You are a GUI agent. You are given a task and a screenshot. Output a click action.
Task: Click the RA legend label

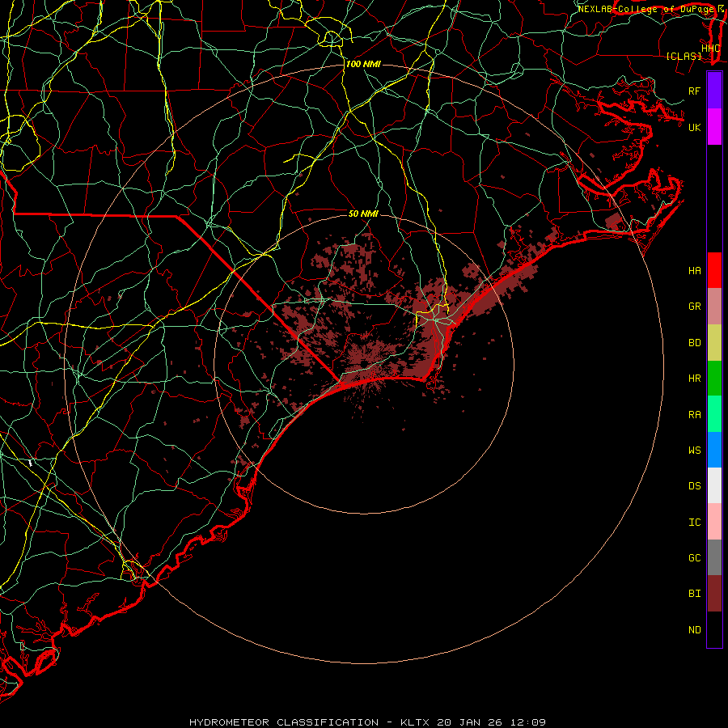pos(695,415)
